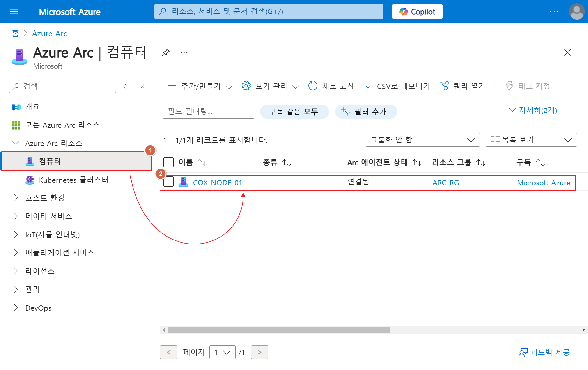Click the refresh (새로 고침) icon

tap(313, 86)
